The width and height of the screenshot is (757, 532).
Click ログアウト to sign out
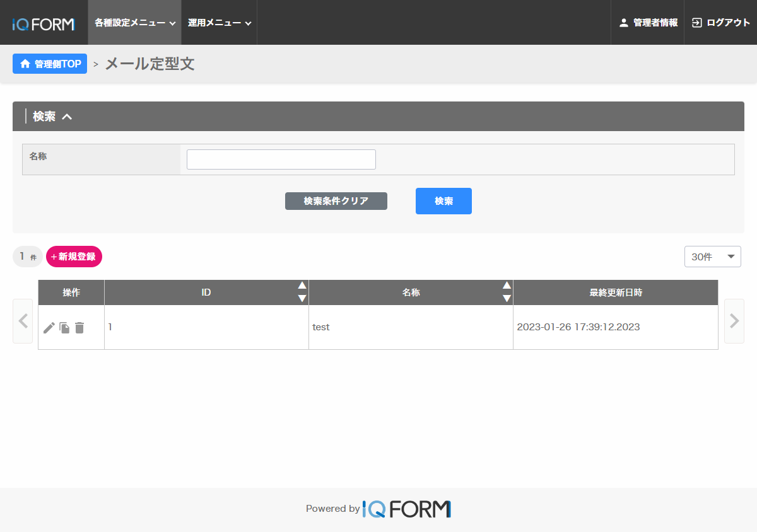721,23
